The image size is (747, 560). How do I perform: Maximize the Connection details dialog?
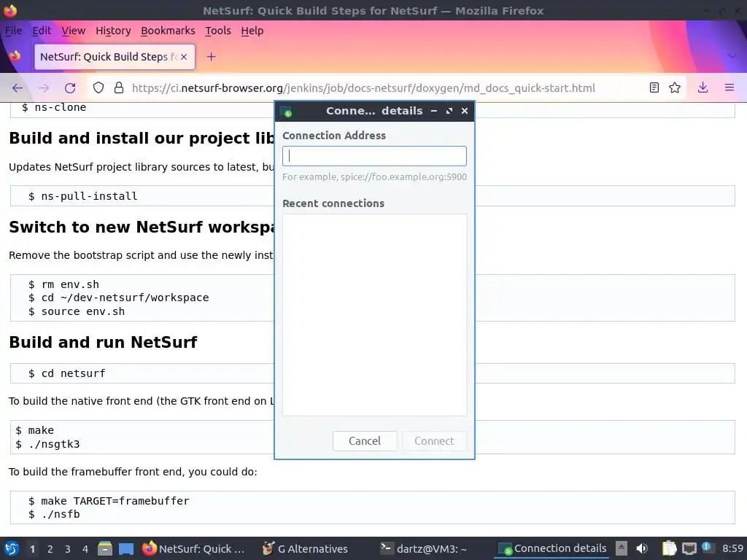pyautogui.click(x=449, y=111)
